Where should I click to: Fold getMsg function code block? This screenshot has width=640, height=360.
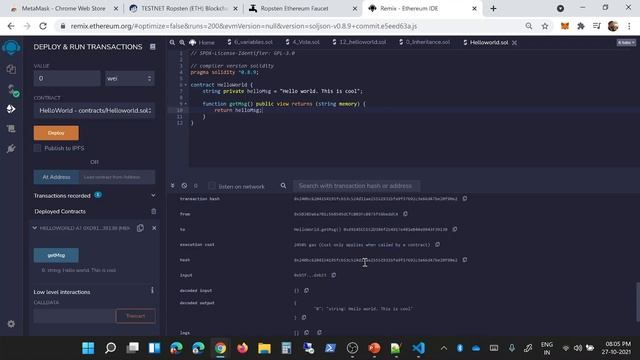(x=186, y=104)
